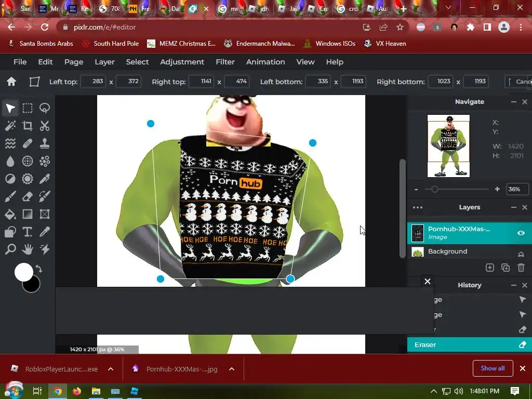This screenshot has width=532, height=399.
Task: Open the Layer menu
Action: click(x=104, y=62)
